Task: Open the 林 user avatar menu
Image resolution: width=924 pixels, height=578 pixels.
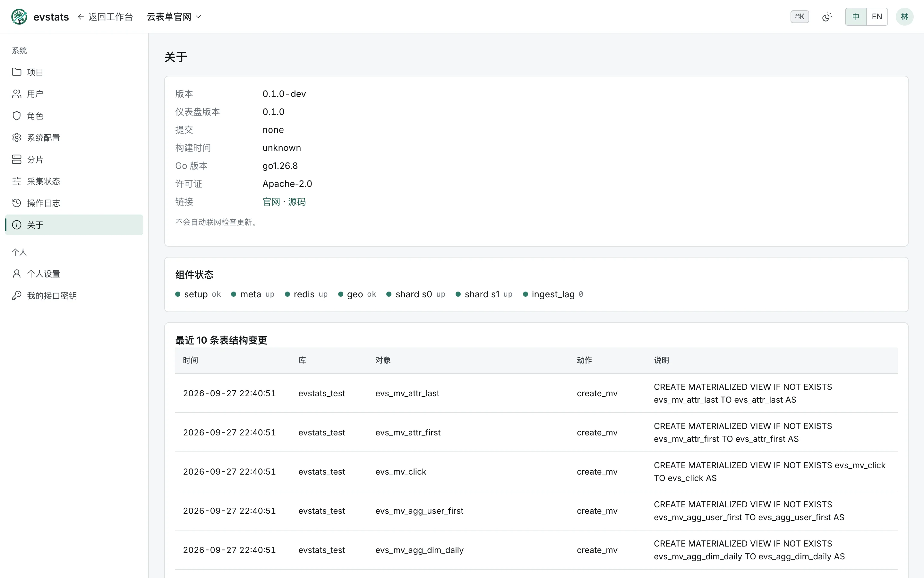Action: (904, 16)
